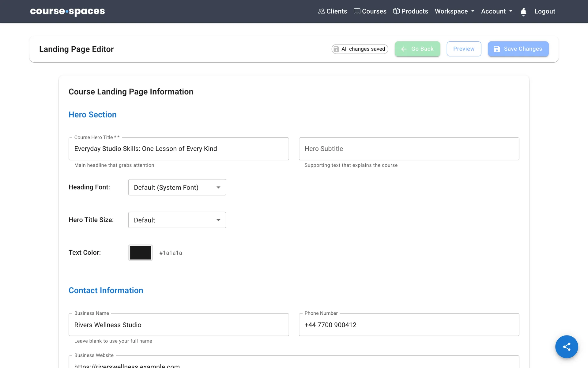Click the All changes saved status chip
The height and width of the screenshot is (368, 588).
click(360, 49)
